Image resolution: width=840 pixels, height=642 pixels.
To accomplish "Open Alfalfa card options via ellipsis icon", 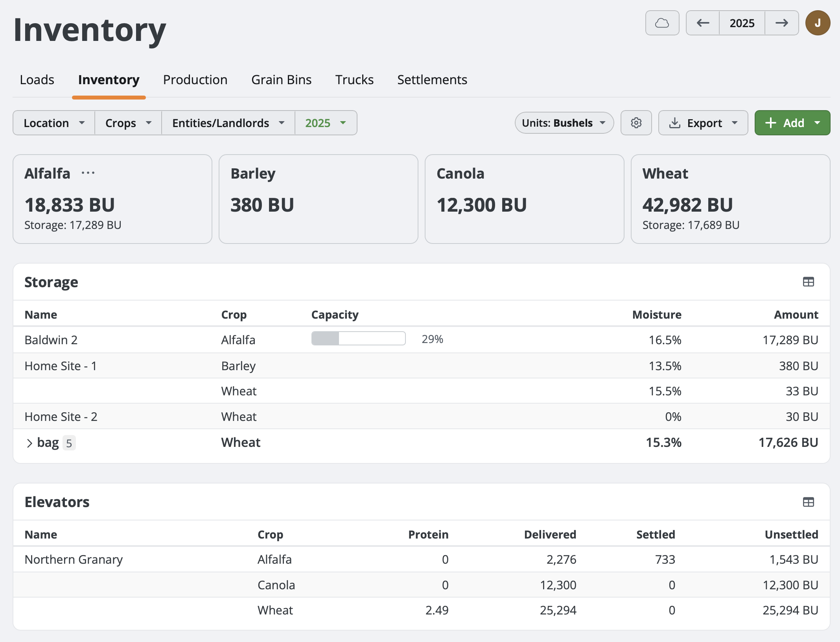I will click(88, 173).
